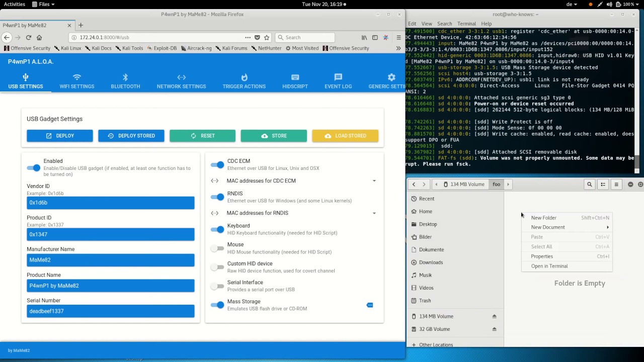Eject the 134 MB Volume
This screenshot has width=644, height=362.
494,316
